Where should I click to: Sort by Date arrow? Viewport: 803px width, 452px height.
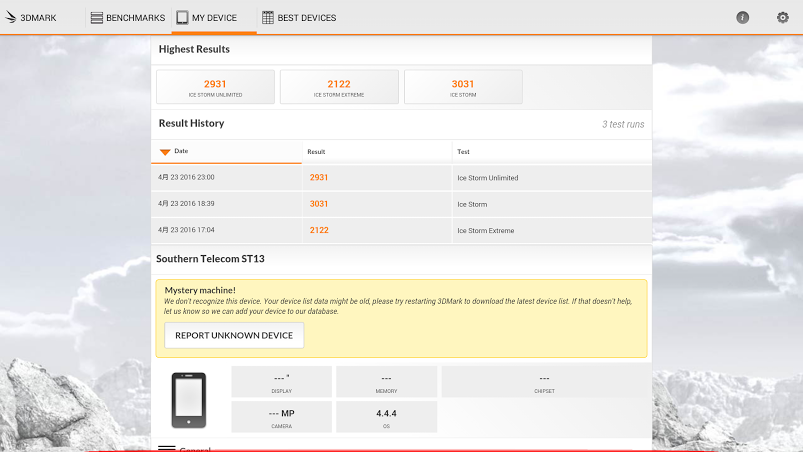[165, 152]
